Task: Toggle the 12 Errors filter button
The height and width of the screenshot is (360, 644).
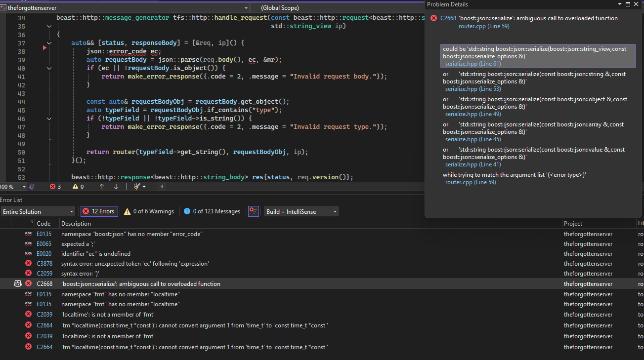Action: point(99,211)
